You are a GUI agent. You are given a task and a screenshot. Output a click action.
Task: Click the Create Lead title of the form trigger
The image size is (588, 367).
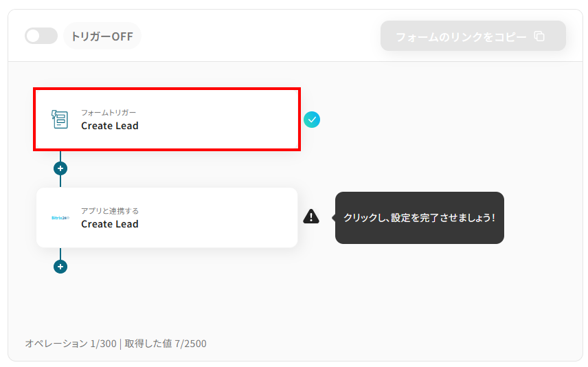[x=110, y=126]
